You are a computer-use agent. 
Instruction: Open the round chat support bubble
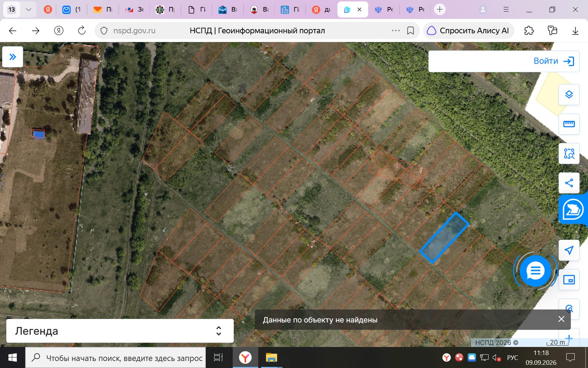point(535,271)
